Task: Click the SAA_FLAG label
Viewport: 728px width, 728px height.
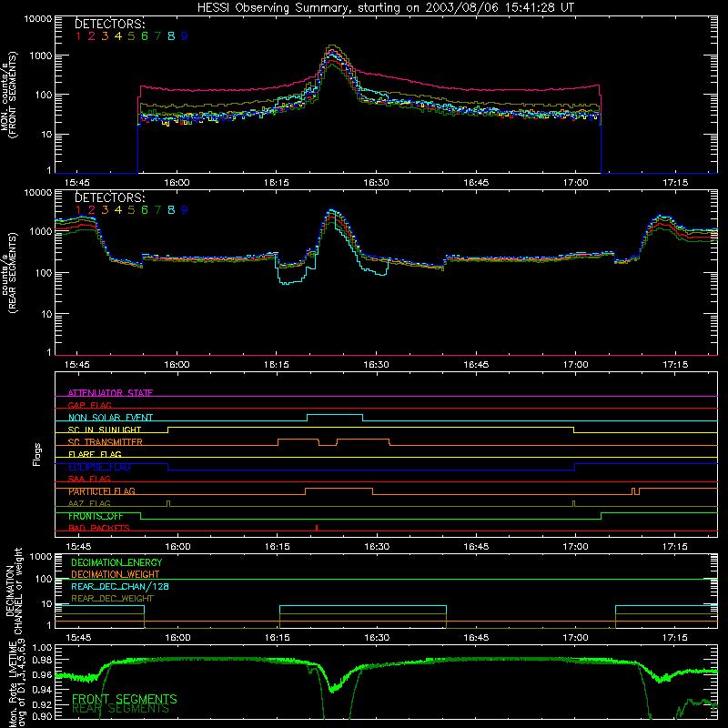Action: click(x=89, y=479)
